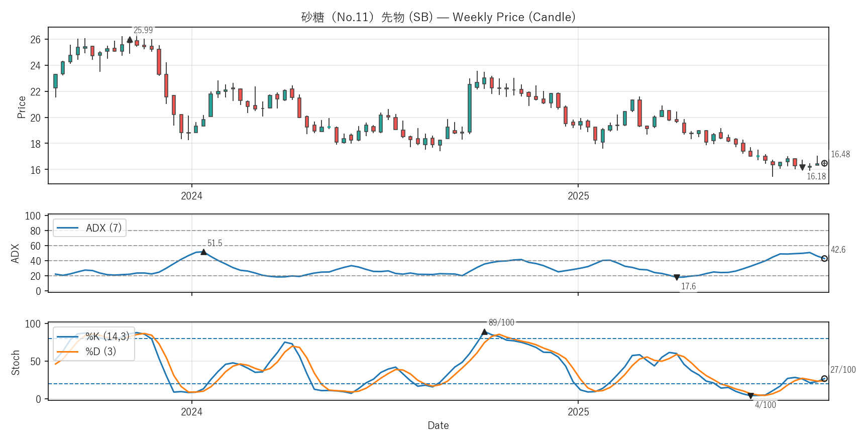Click the open-circle last price marker on candle chart
868x441 pixels.
tap(824, 163)
